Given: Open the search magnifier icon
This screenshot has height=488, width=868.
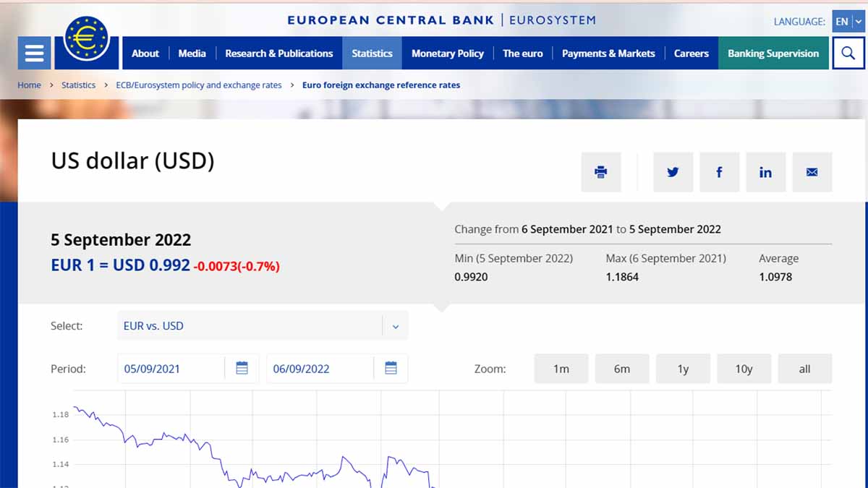Looking at the screenshot, I should [848, 53].
